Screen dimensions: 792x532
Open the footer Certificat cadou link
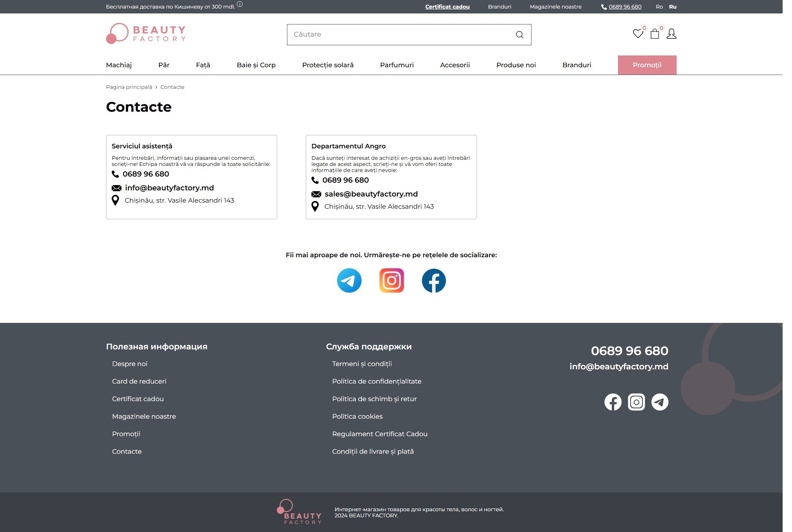pyautogui.click(x=138, y=399)
